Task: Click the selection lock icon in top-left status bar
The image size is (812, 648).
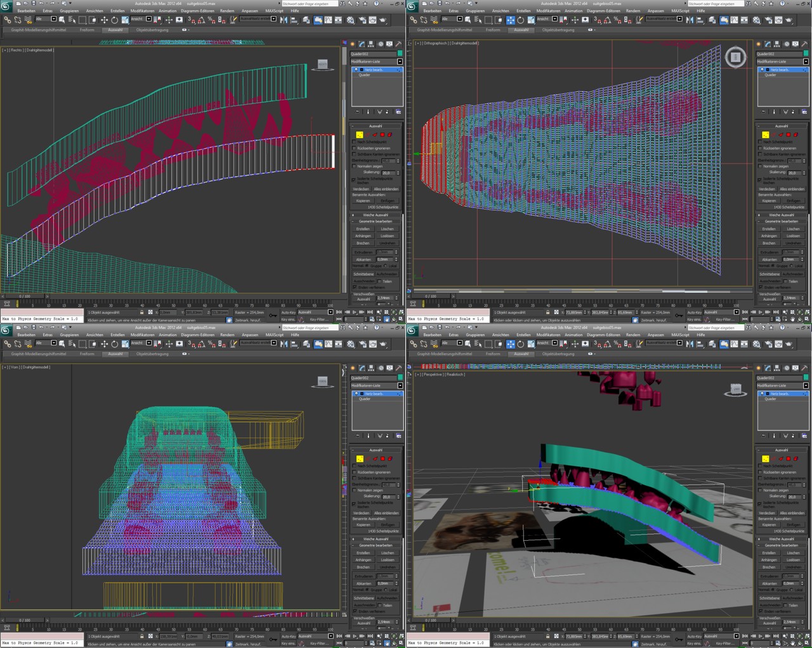Action: click(141, 312)
